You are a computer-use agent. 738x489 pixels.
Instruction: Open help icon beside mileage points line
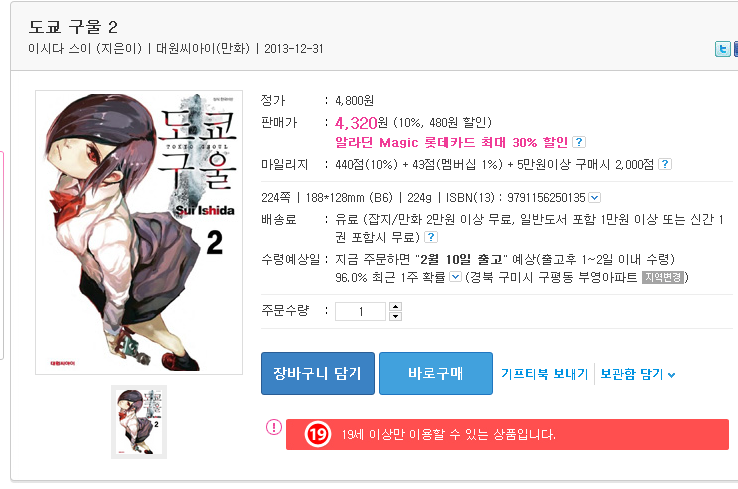tap(665, 164)
